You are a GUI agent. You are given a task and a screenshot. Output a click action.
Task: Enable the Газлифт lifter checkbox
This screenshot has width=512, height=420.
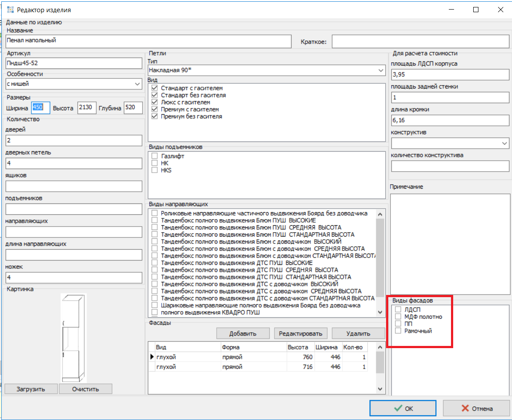(x=154, y=156)
